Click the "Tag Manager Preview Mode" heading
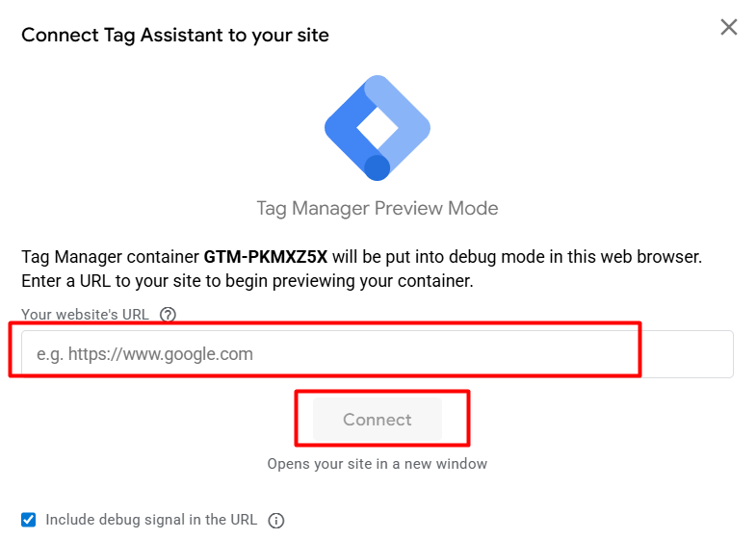This screenshot has height=539, width=756. [x=378, y=208]
